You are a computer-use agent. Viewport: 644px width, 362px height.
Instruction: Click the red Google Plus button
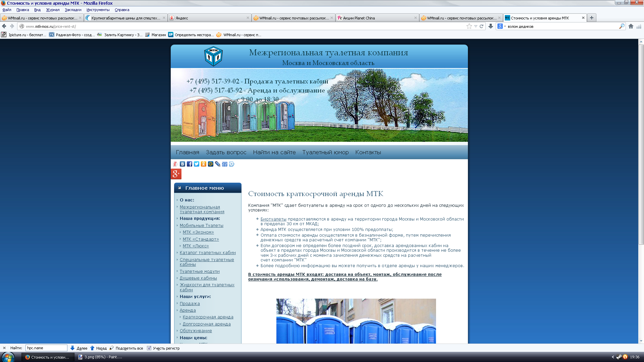click(x=176, y=174)
